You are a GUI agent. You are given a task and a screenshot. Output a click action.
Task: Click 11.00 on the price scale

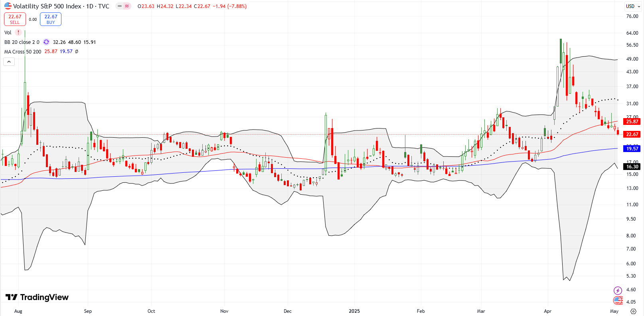(632, 205)
